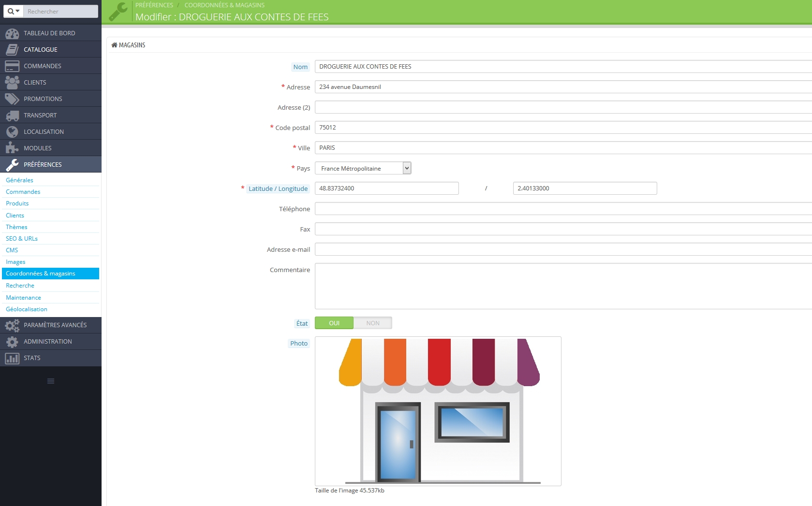Viewport: 812px width, 506px height.
Task: Click the Latitude field 48.83732400
Action: [387, 188]
